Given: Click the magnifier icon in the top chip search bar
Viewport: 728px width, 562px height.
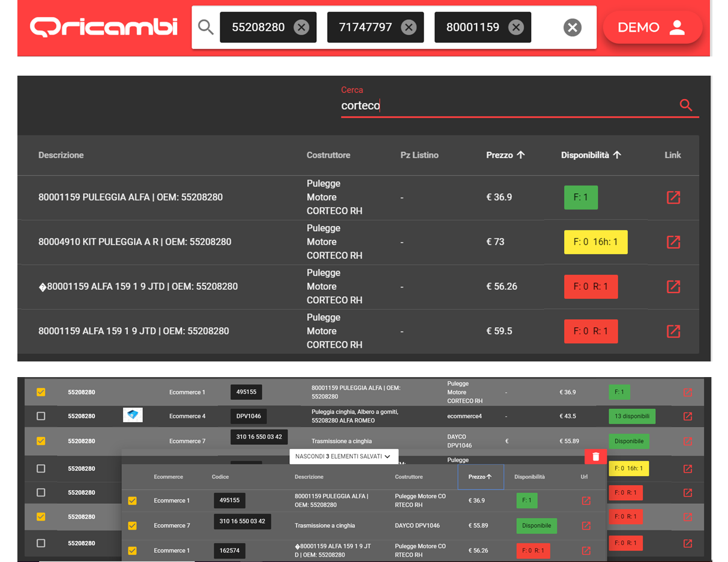Looking at the screenshot, I should click(x=206, y=27).
